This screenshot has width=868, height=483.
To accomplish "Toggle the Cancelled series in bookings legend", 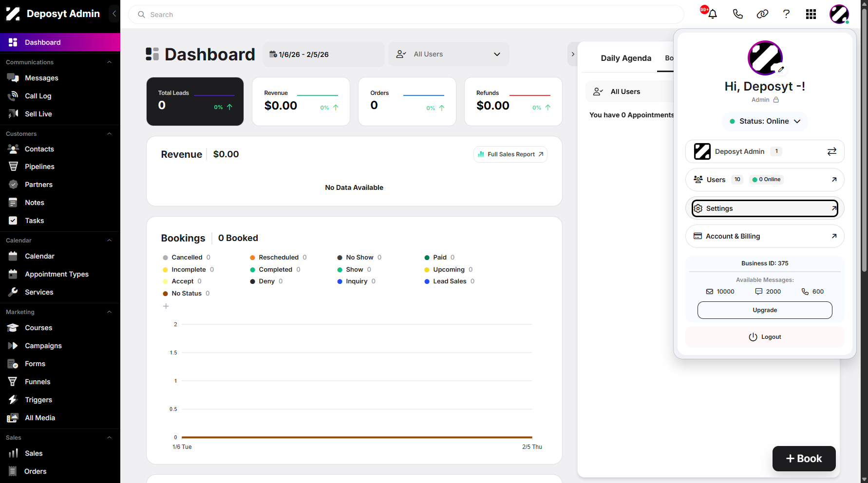I will tap(187, 258).
